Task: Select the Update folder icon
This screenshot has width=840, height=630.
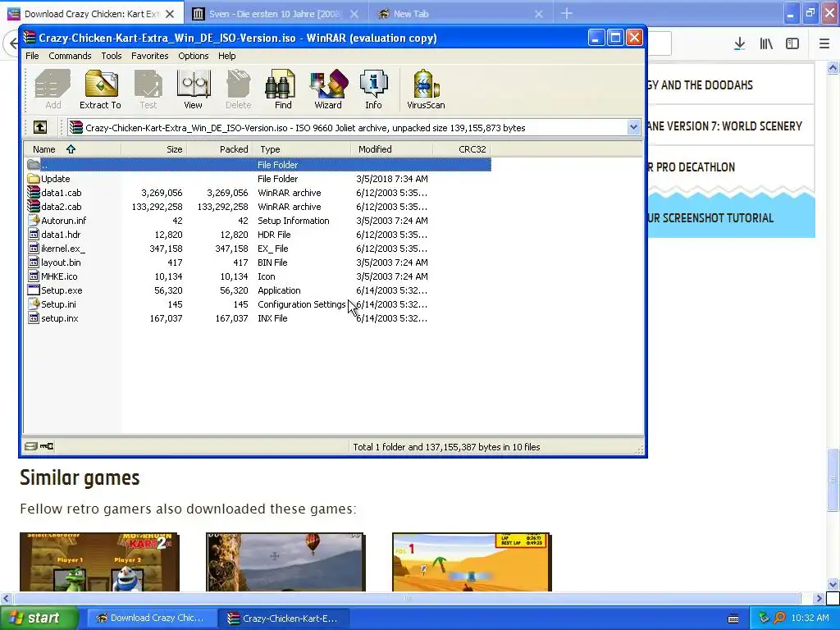Action: tap(33, 178)
